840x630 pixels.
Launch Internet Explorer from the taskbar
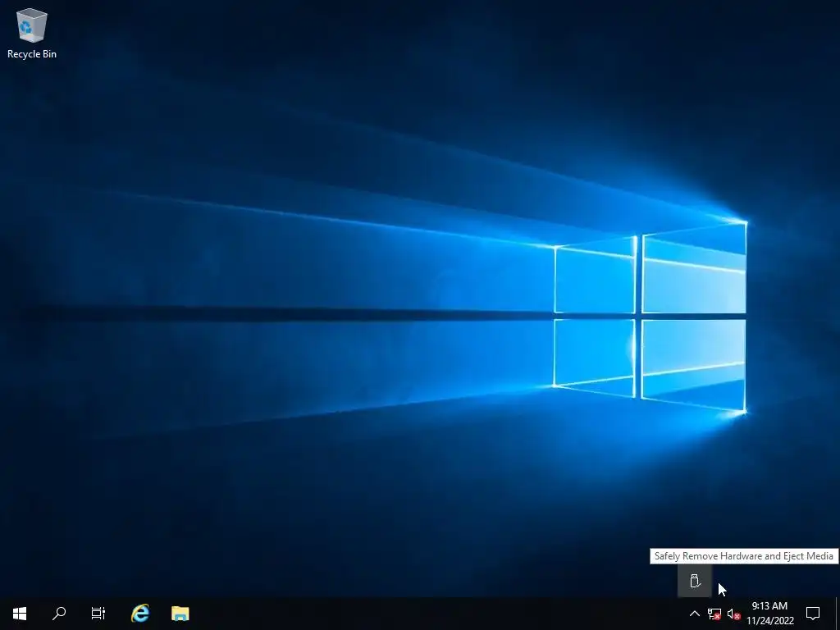139,614
